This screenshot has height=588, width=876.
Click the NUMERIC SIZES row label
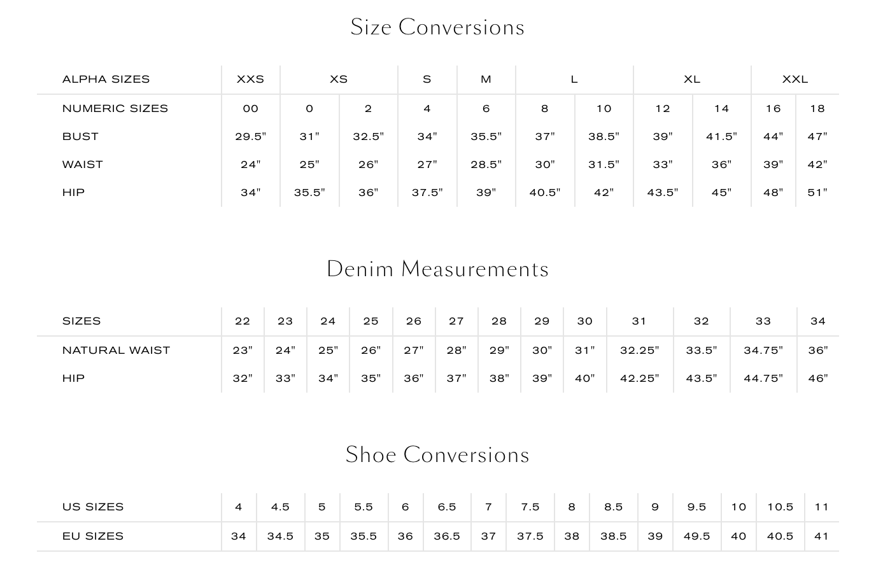point(115,109)
